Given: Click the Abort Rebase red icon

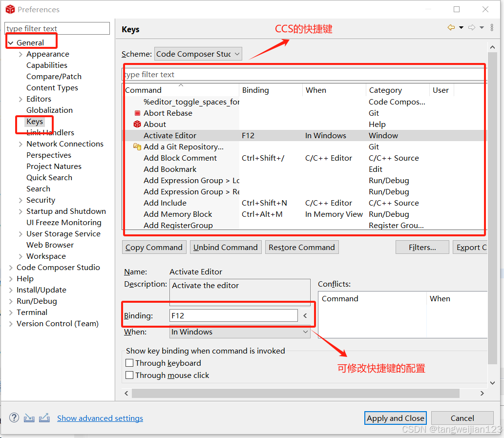Looking at the screenshot, I should tap(137, 113).
